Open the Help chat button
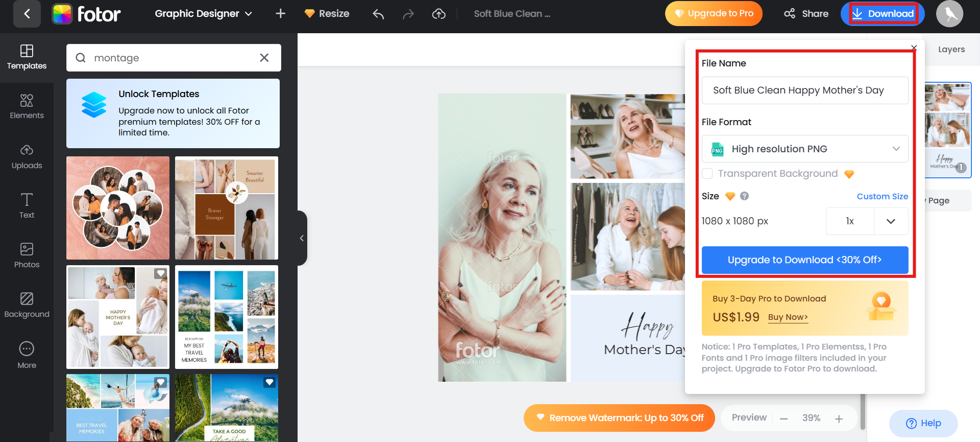The width and height of the screenshot is (980, 442). pos(923,424)
